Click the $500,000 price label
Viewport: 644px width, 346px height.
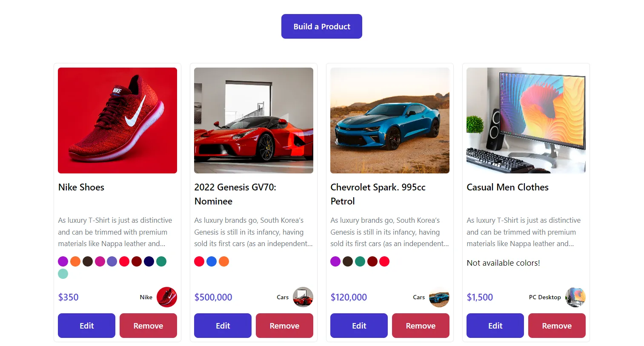pyautogui.click(x=213, y=297)
